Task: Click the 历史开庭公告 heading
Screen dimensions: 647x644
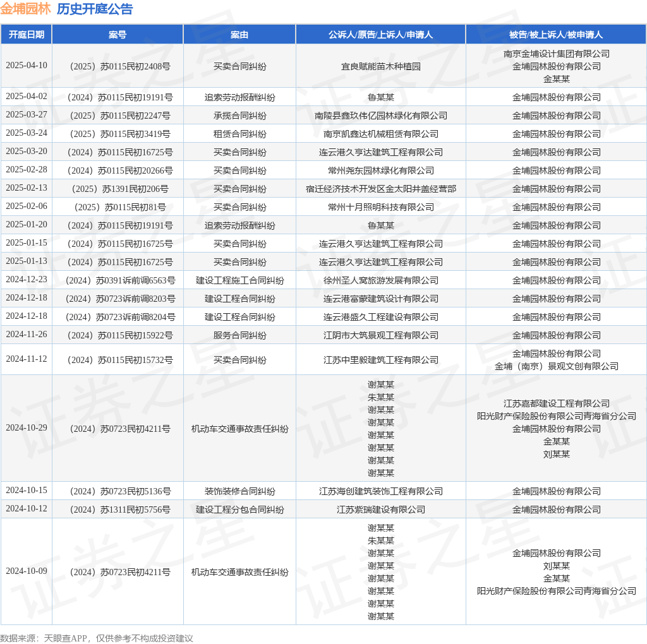Action: tap(95, 9)
